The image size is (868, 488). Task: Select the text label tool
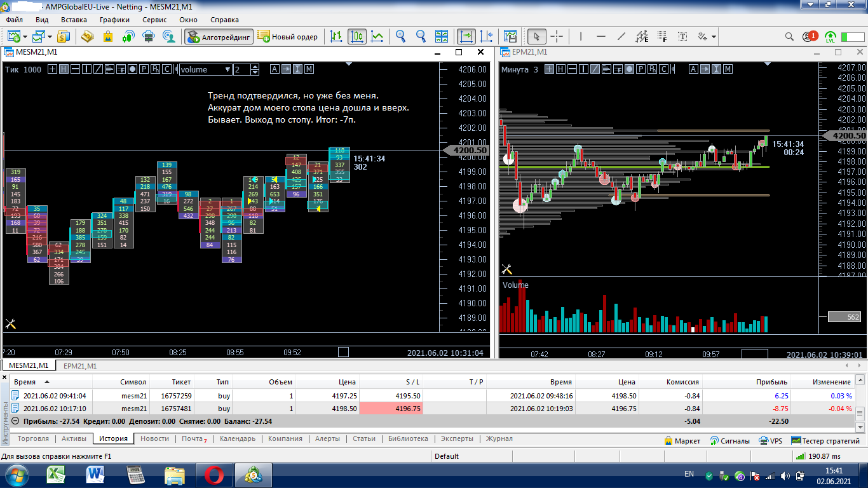click(x=683, y=36)
